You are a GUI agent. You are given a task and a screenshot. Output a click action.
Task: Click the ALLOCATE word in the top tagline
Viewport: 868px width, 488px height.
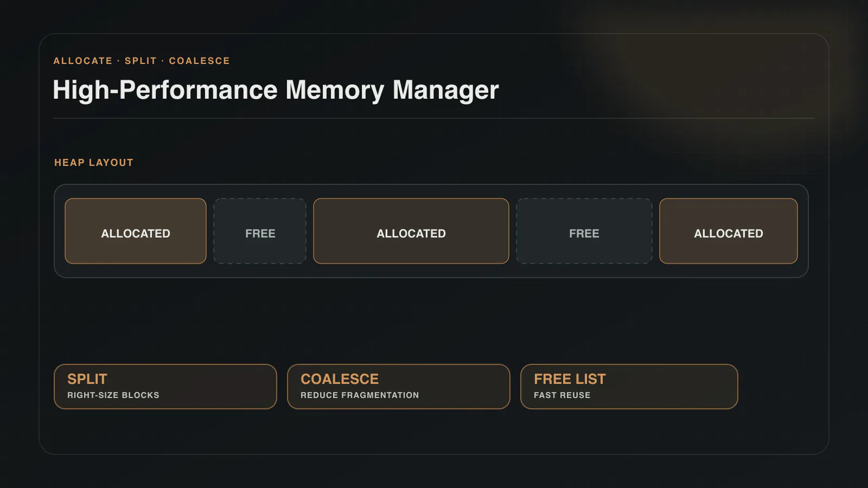(x=82, y=61)
